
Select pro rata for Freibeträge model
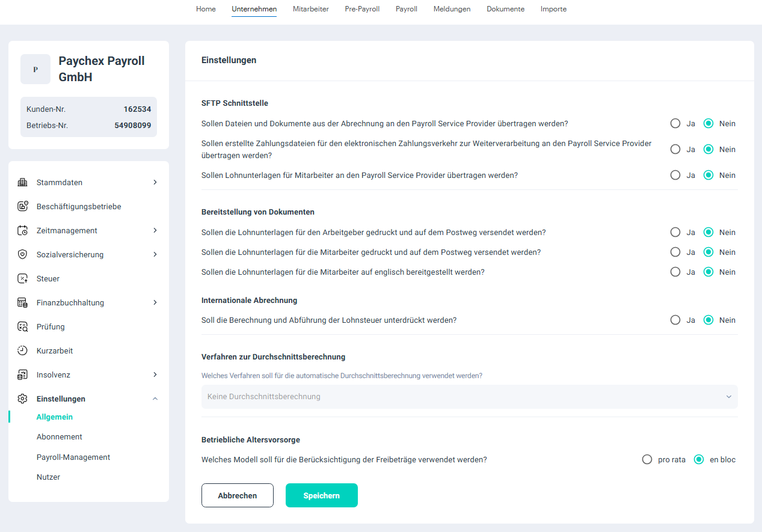pyautogui.click(x=647, y=459)
